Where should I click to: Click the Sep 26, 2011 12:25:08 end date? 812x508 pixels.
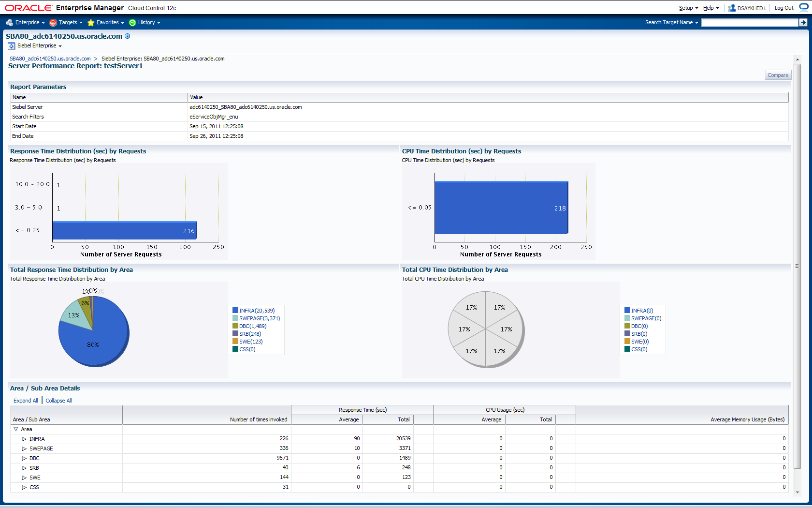tap(217, 136)
